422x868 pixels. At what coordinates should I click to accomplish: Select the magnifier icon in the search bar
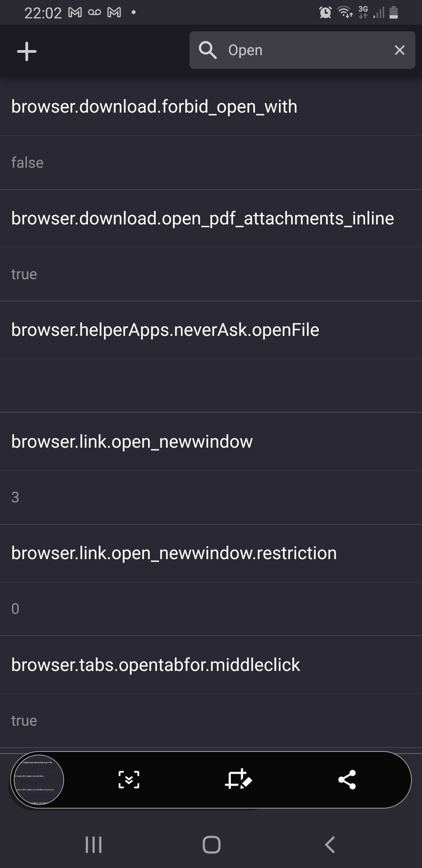[207, 50]
